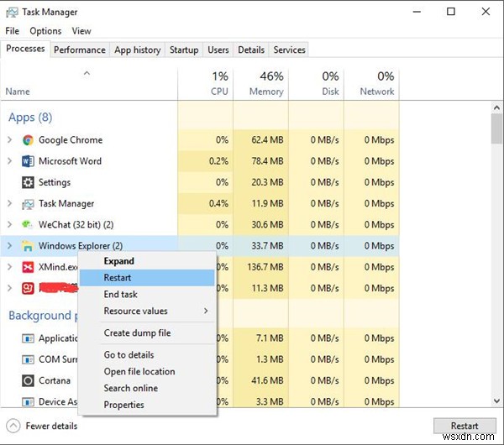This screenshot has width=504, height=445.
Task: Choose Restart from the context menu
Action: pos(118,278)
